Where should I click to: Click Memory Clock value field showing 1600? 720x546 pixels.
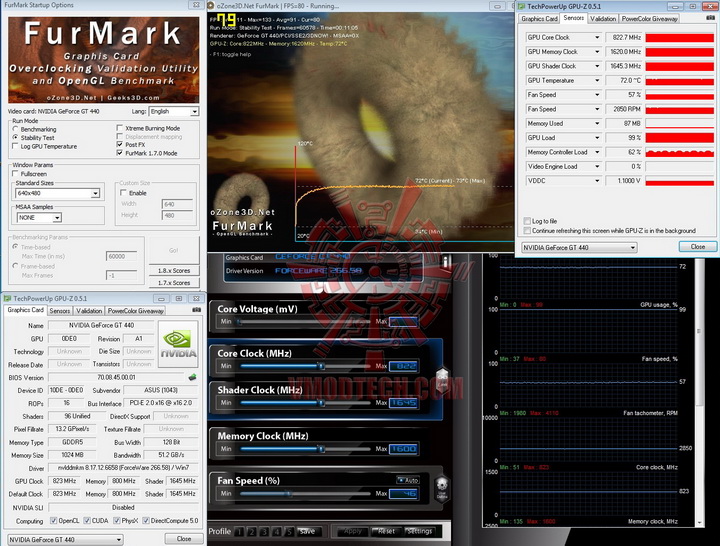coord(403,449)
